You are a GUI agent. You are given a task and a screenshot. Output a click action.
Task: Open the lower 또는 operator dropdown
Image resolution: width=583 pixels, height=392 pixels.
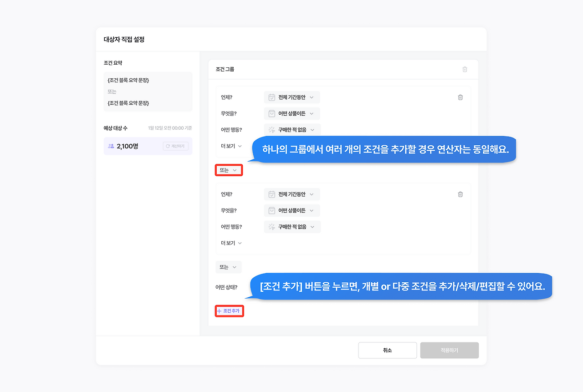coord(228,267)
